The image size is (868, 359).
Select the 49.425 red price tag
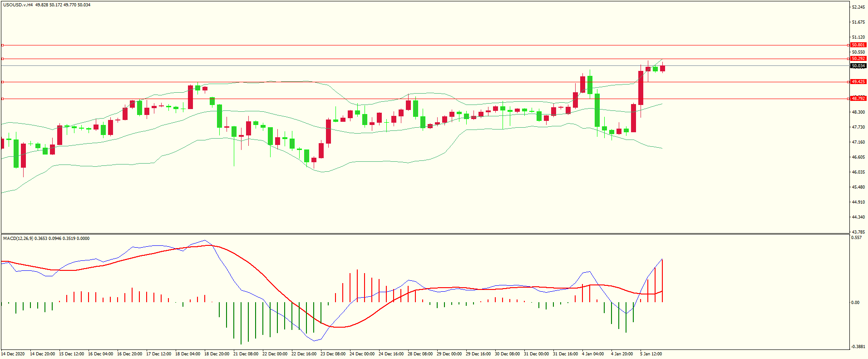(x=858, y=82)
